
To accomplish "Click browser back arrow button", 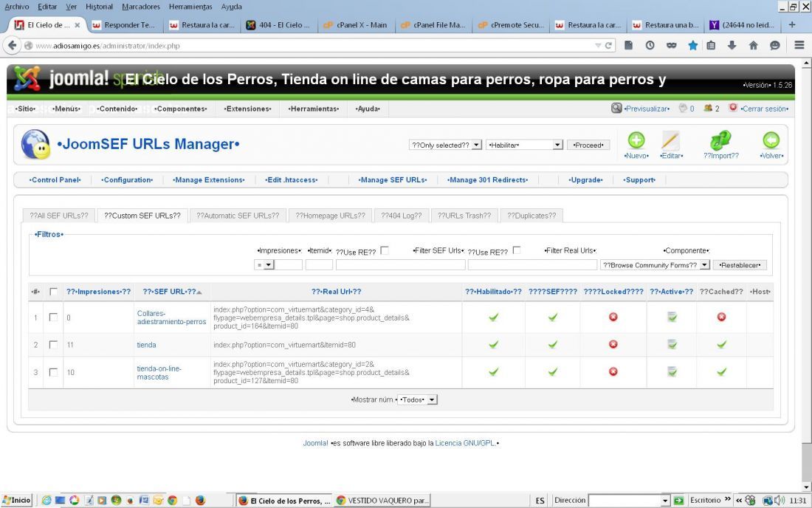I will point(13,46).
